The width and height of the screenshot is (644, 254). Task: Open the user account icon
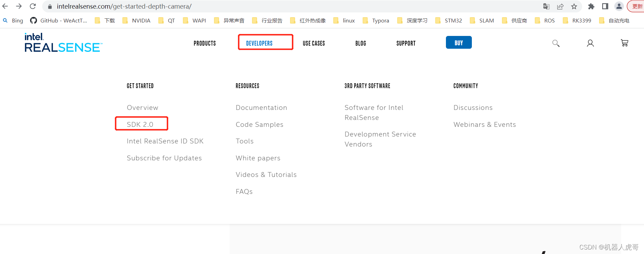click(x=590, y=43)
